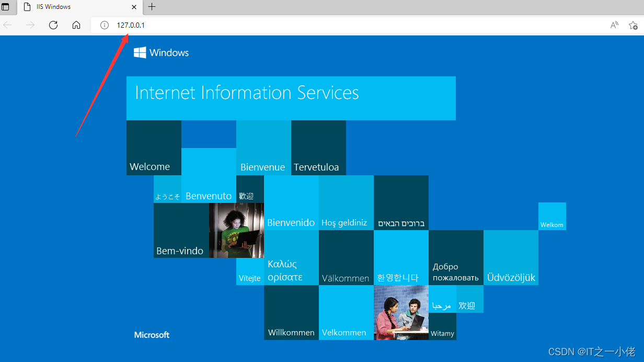Open a new tab with plus button
This screenshot has width=644, height=362.
(x=152, y=7)
